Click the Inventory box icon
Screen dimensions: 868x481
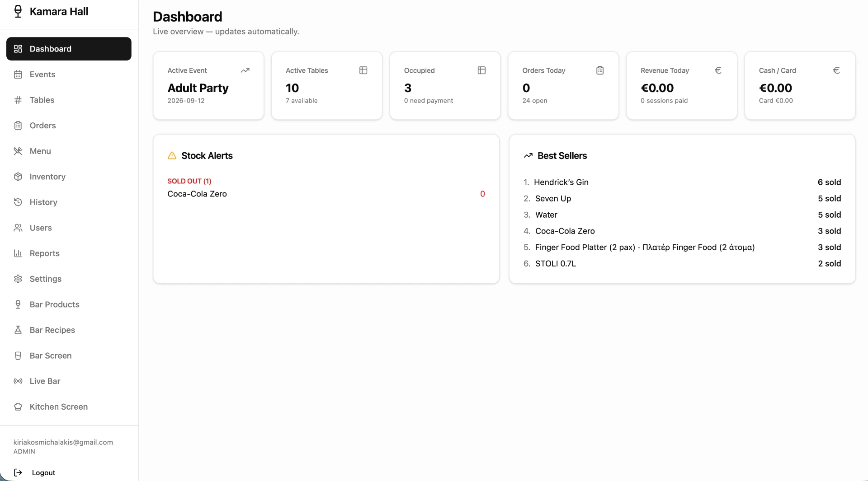tap(18, 177)
